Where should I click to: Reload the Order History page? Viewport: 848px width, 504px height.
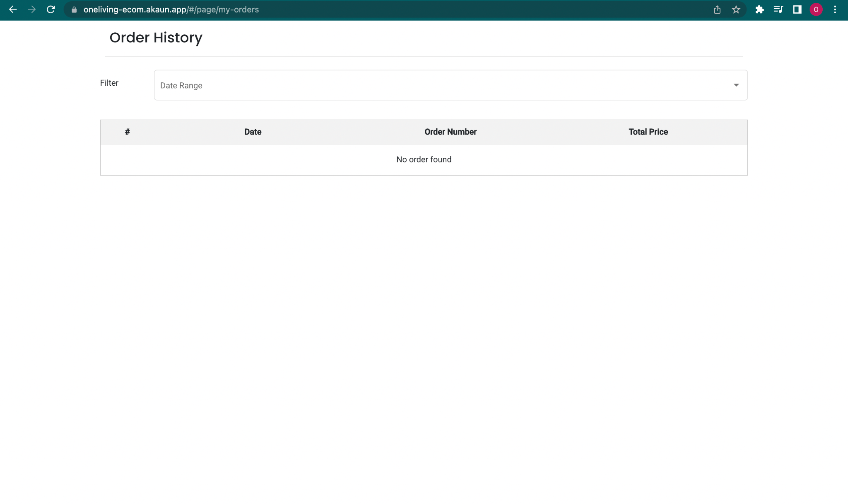51,10
